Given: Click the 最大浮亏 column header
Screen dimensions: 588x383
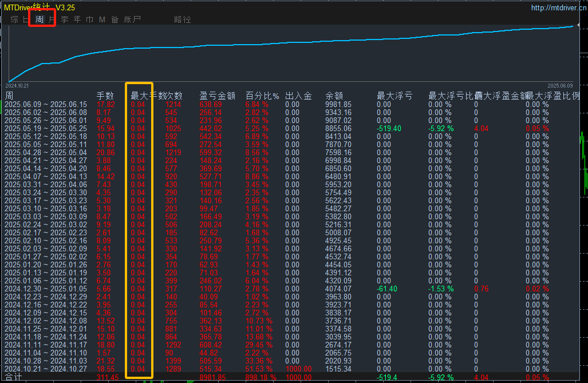Looking at the screenshot, I should click(x=394, y=96).
